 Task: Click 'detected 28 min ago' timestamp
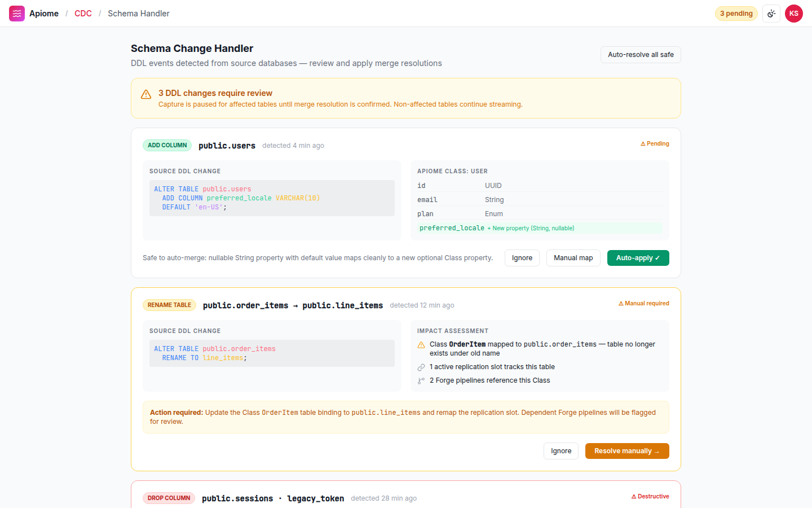point(383,498)
